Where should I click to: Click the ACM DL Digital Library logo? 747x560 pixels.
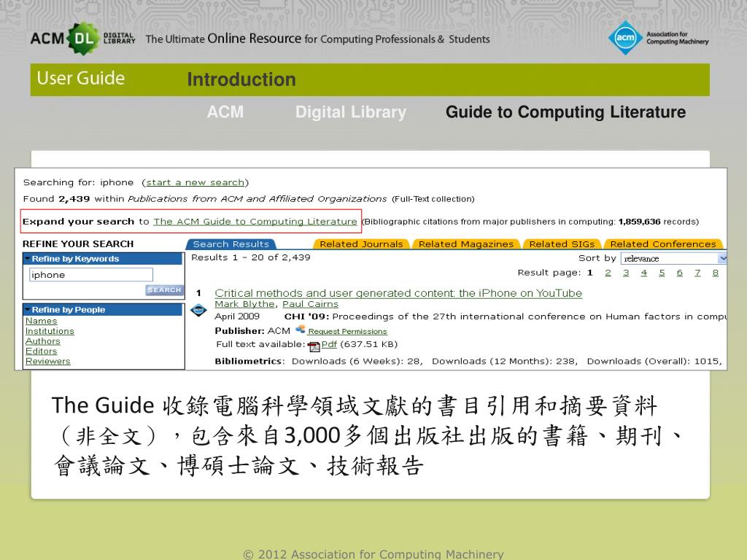[x=83, y=38]
